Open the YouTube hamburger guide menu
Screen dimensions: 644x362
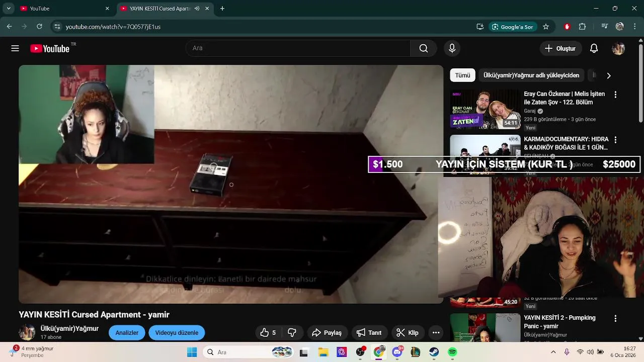(x=15, y=48)
